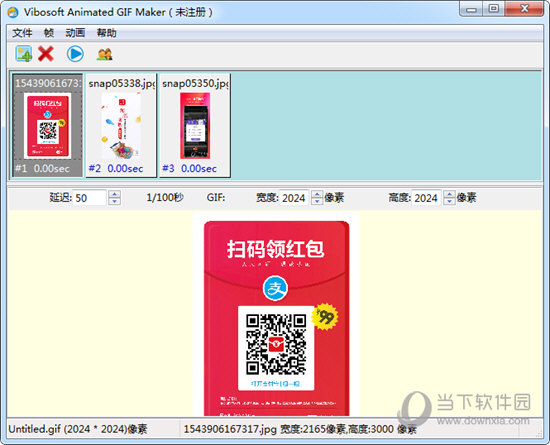Screen dimensions: 550x445
Task: Click the 1/100秒 unit label
Action: point(165,197)
